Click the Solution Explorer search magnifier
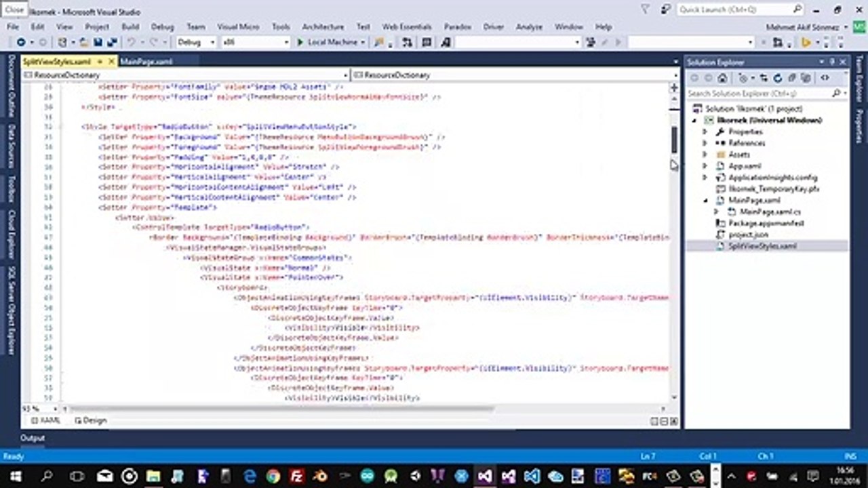The width and height of the screenshot is (868, 488). click(835, 94)
